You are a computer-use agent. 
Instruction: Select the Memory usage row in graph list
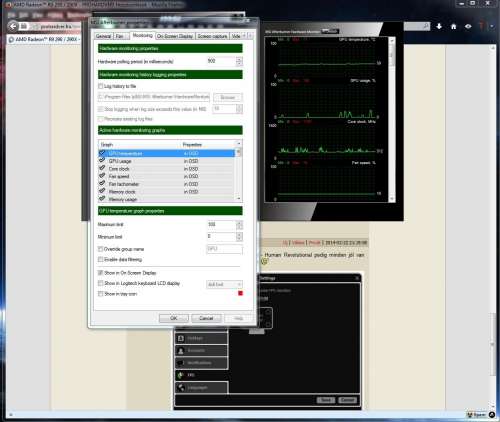[x=167, y=199]
